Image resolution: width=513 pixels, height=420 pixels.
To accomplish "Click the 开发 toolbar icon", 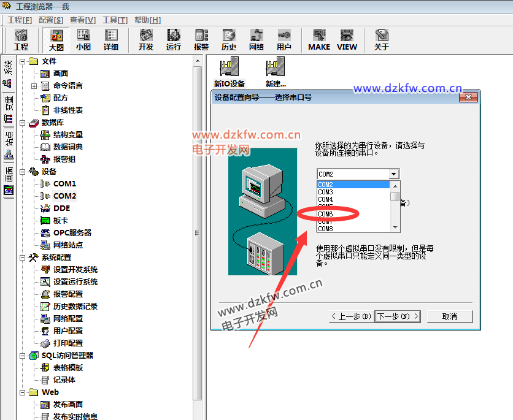I will click(146, 39).
